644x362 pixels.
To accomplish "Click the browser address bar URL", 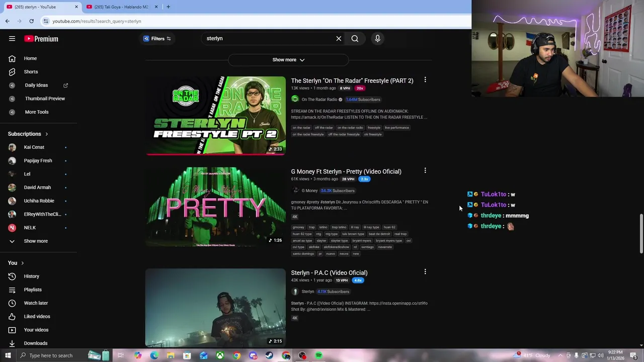I will (97, 21).
